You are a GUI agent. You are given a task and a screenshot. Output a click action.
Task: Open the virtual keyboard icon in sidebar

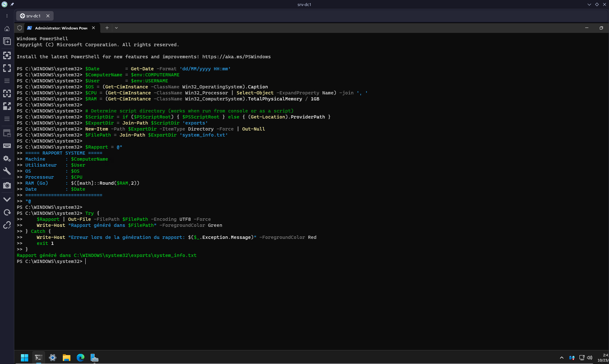(x=7, y=146)
